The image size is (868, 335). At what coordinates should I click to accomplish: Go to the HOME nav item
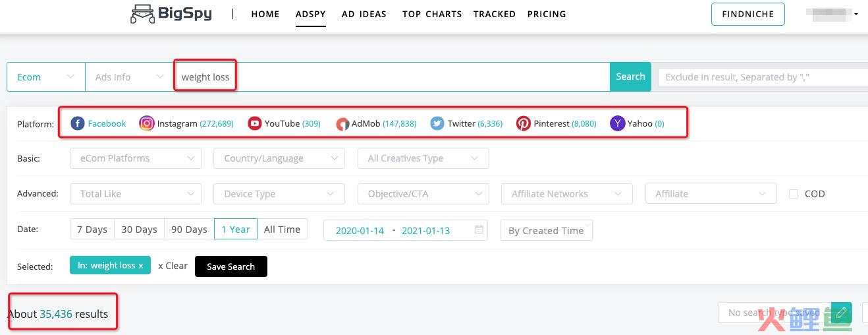pos(265,14)
